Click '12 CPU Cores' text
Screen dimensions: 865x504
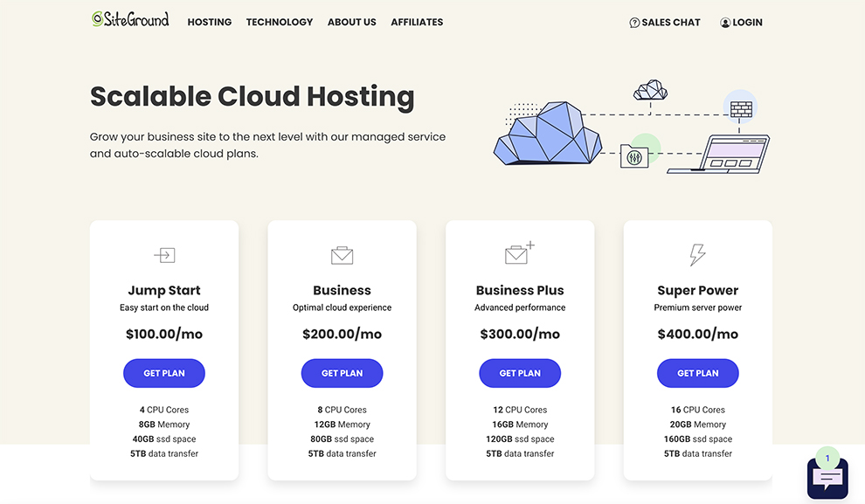(x=520, y=410)
